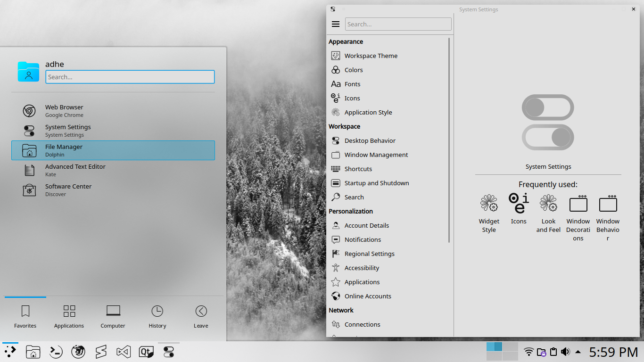The image size is (644, 362).
Task: Click the application launcher search box
Action: 130,77
